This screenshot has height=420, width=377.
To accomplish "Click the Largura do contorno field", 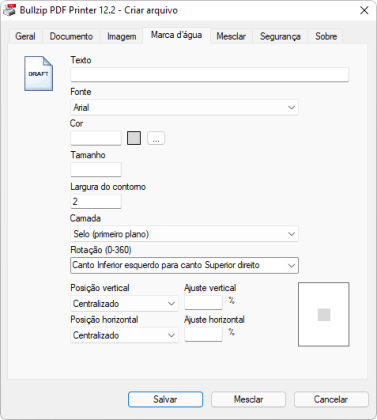I will [96, 201].
